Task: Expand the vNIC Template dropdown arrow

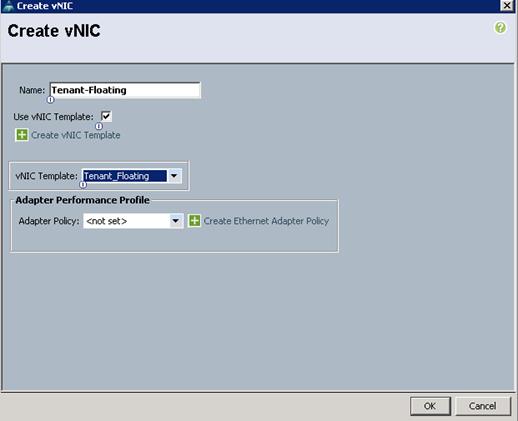Action: click(174, 176)
